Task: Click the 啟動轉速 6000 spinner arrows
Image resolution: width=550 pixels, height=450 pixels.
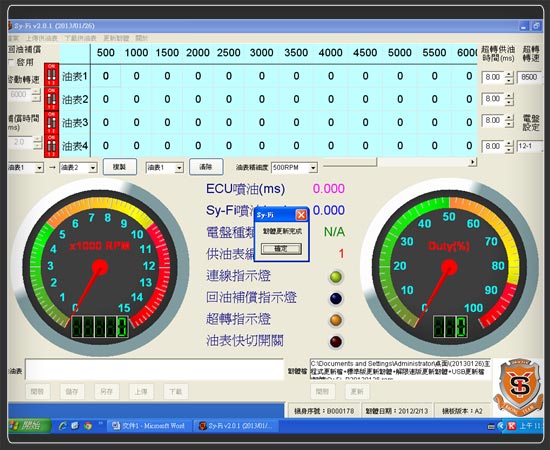Action: click(36, 95)
